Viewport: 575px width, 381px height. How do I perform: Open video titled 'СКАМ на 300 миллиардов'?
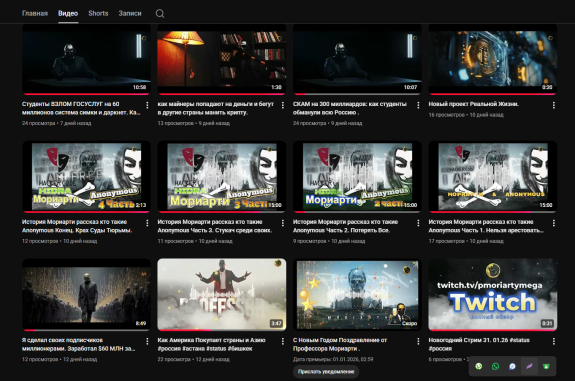click(x=349, y=108)
